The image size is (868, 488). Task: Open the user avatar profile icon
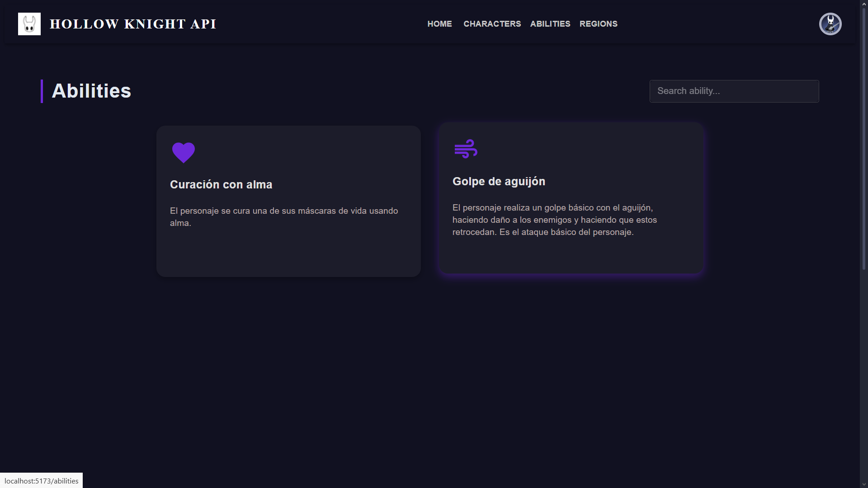(830, 24)
